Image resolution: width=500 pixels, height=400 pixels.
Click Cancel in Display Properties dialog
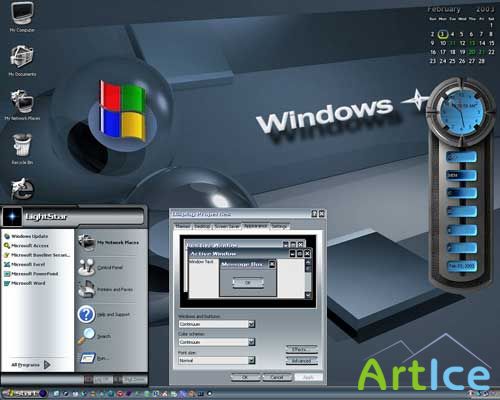coord(277,377)
